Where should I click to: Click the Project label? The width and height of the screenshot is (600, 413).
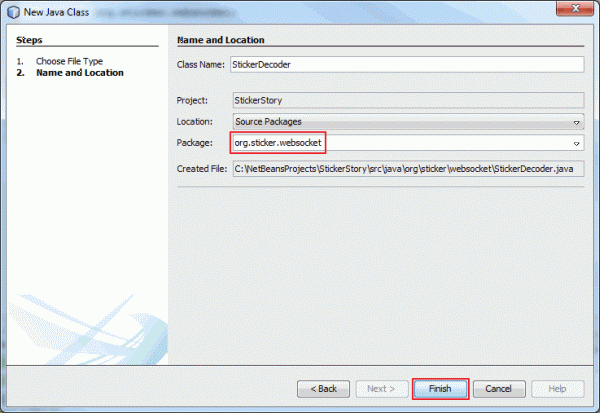[x=192, y=100]
